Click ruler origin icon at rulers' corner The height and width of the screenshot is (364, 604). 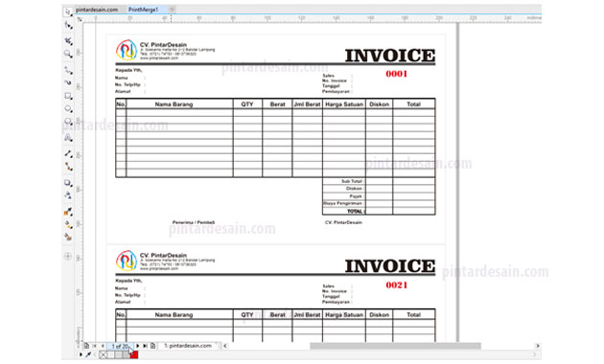80,19
